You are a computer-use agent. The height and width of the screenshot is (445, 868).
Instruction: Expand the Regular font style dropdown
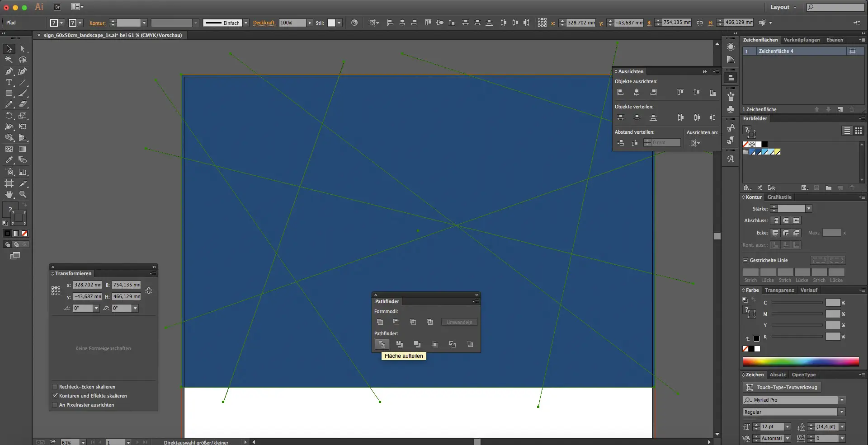click(x=842, y=412)
